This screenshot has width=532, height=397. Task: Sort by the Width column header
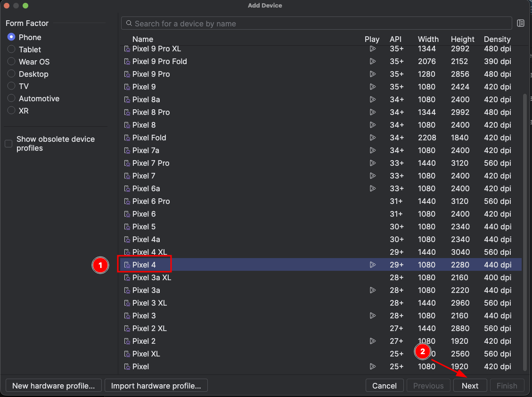(x=428, y=40)
